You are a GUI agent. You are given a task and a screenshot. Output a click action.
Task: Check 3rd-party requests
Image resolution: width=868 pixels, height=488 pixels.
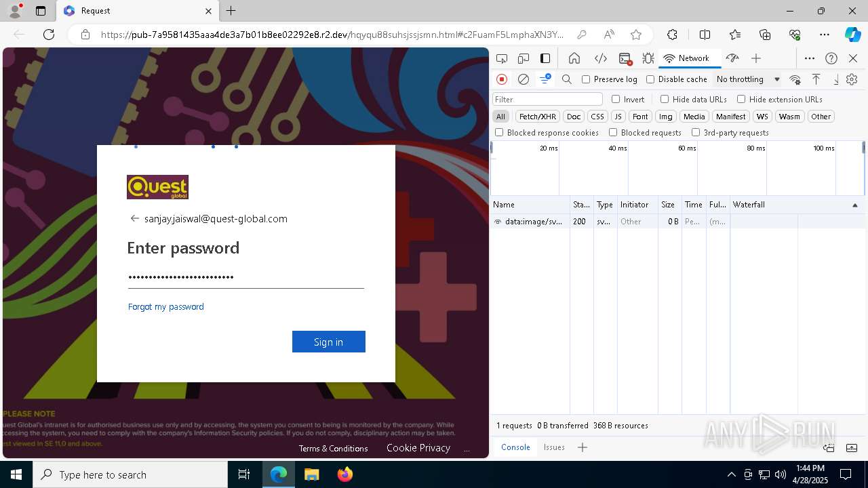click(696, 133)
